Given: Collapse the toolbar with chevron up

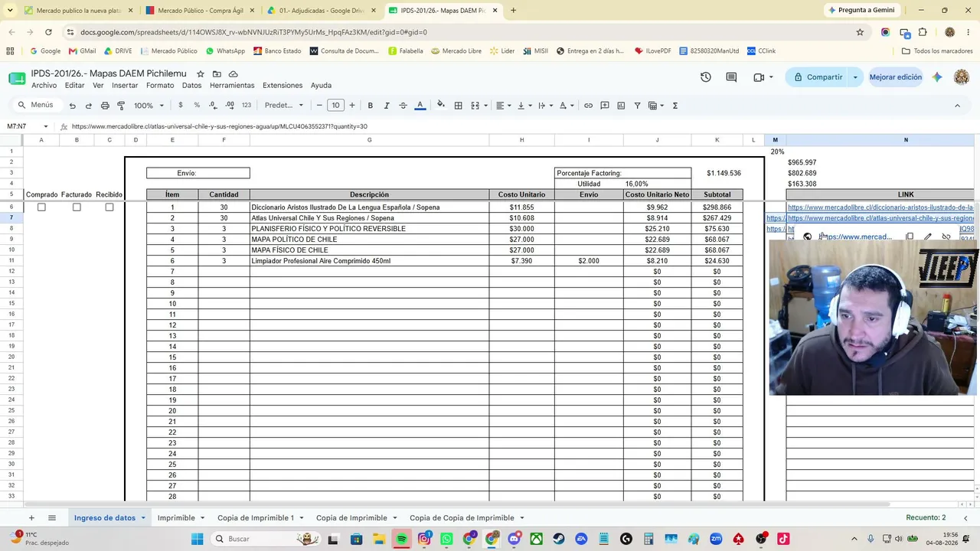Looking at the screenshot, I should pyautogui.click(x=957, y=106).
